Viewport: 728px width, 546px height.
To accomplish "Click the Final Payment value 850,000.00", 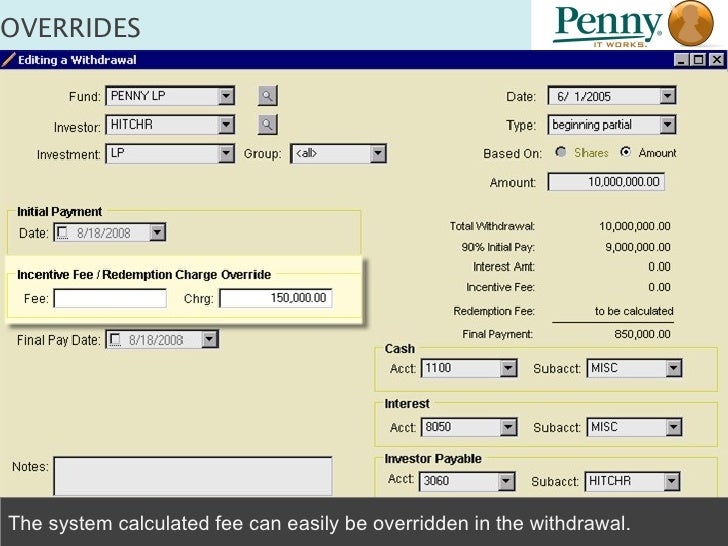I will pyautogui.click(x=642, y=334).
